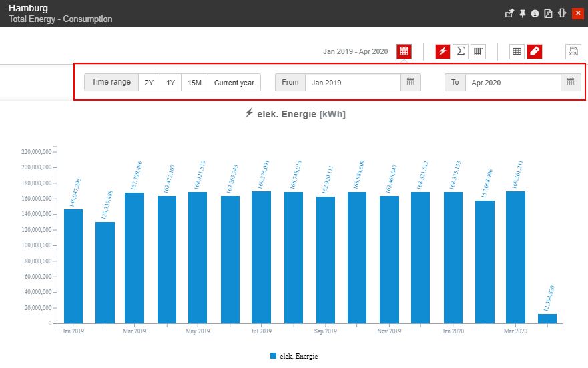Select the 2Y time range
This screenshot has width=588, height=368.
coord(149,83)
